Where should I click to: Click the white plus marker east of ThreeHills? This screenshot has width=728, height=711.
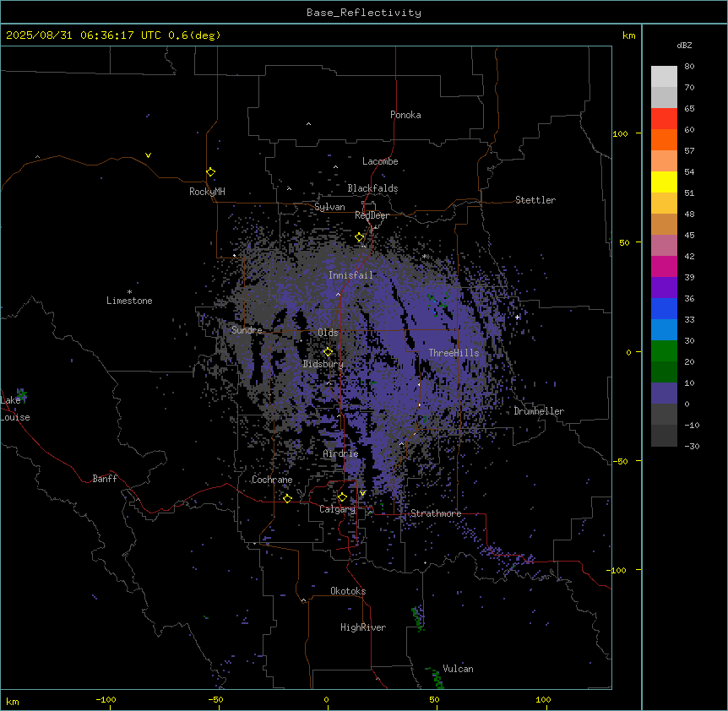(x=517, y=317)
